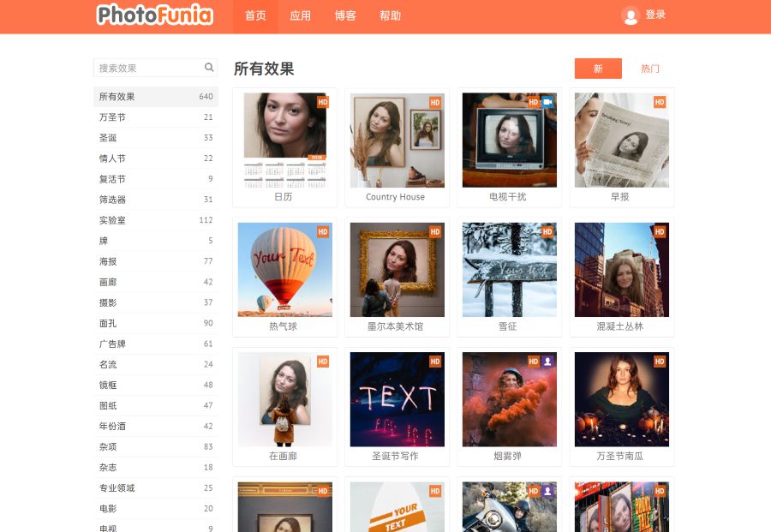
Task: Click the user avatar icon
Action: pyautogui.click(x=631, y=15)
